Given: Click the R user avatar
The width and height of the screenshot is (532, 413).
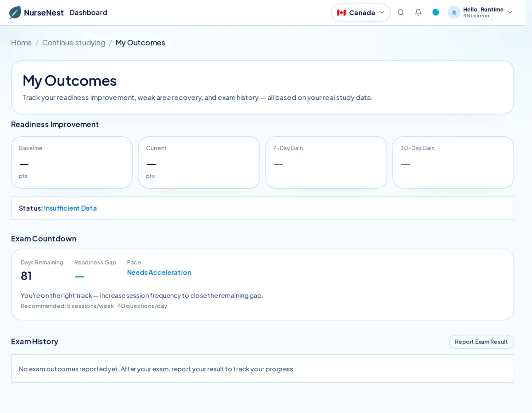Looking at the screenshot, I should 454,12.
